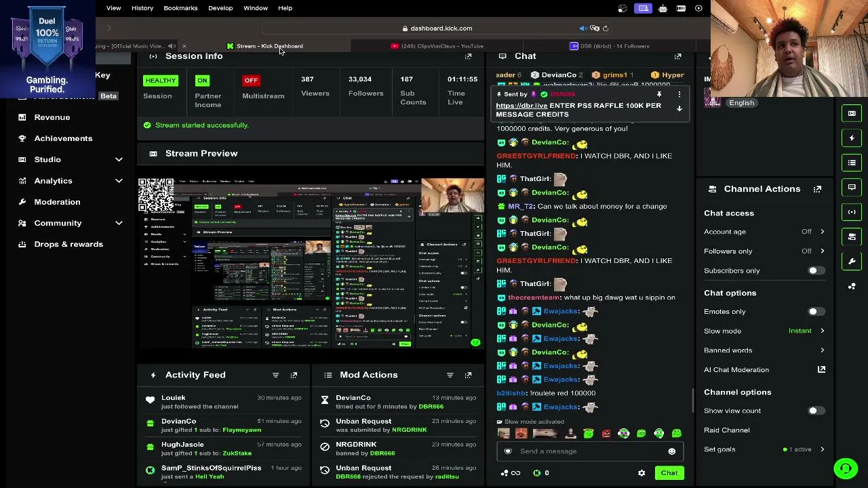Open the pinned message options menu
This screenshot has width=868, height=488.
pos(679,94)
